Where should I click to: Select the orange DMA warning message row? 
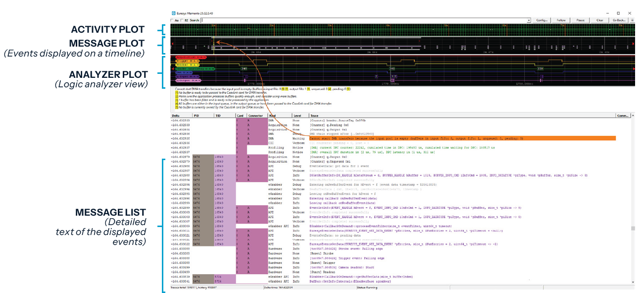460,138
